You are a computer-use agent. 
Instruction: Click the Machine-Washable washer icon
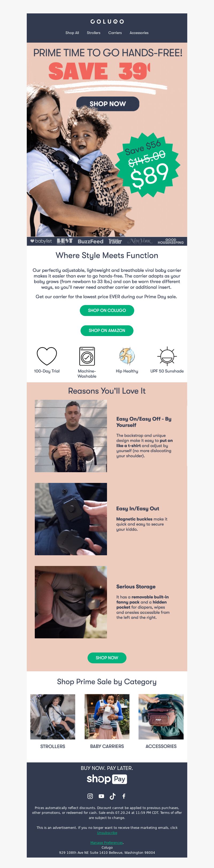point(87,356)
